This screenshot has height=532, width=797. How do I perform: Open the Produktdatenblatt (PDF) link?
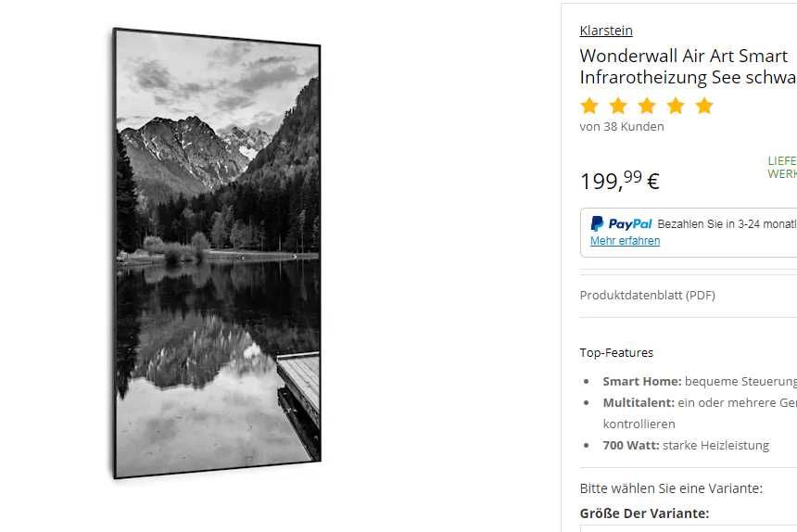tap(647, 296)
